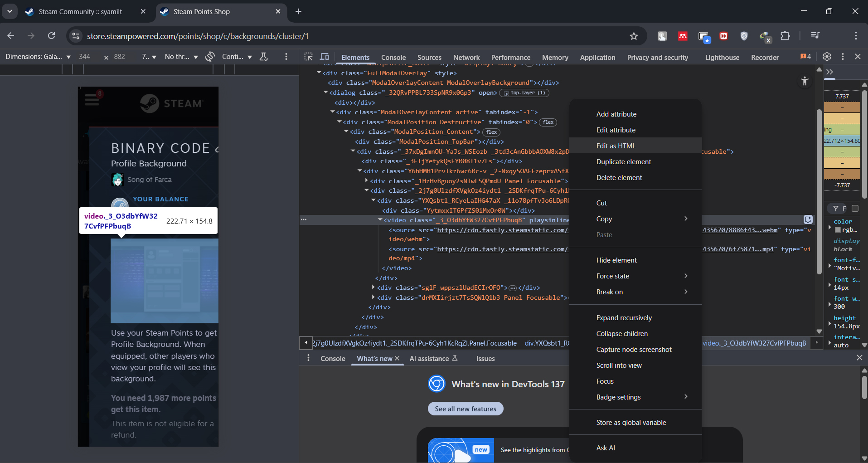Switch to the Sources tab
Image resolution: width=868 pixels, height=463 pixels.
click(x=429, y=57)
